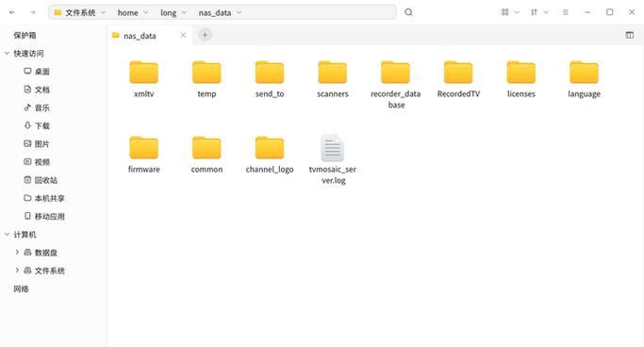
Task: Open dropdown after home in path bar
Action: [146, 13]
